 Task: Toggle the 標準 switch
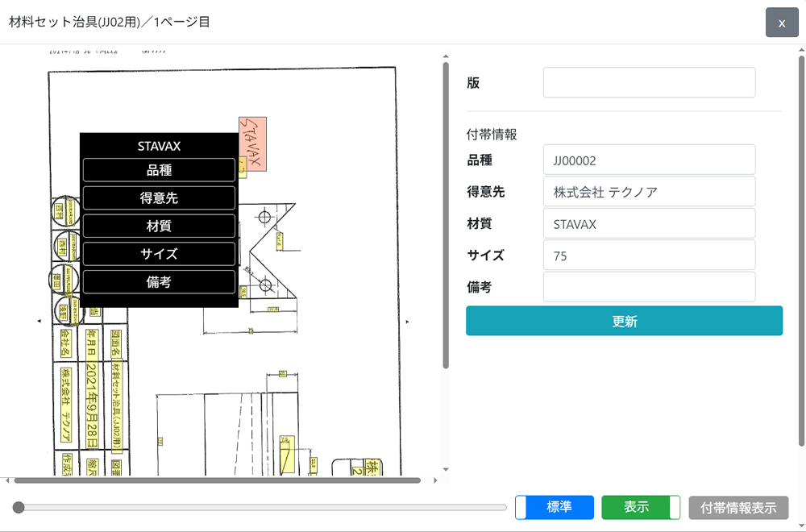[555, 507]
